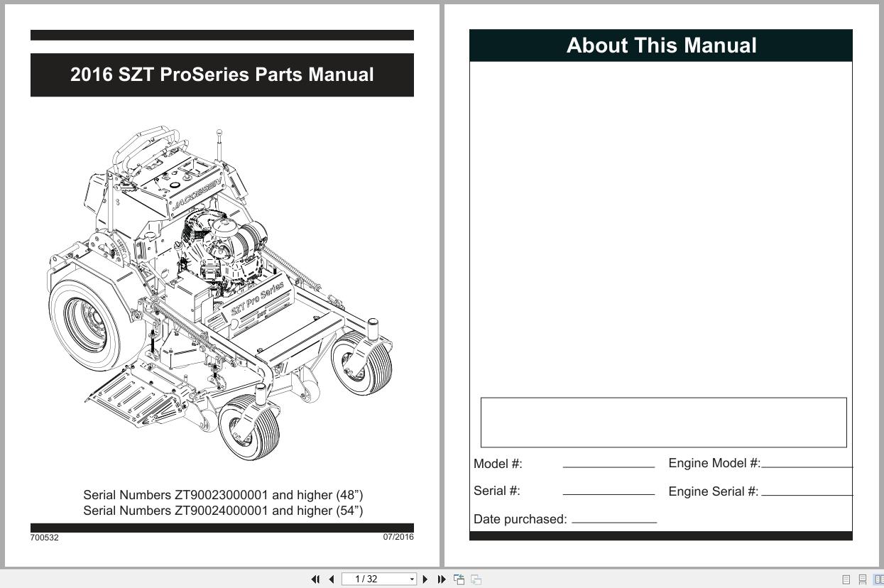Go to previous page arrow
The height and width of the screenshot is (588, 884).
332,579
